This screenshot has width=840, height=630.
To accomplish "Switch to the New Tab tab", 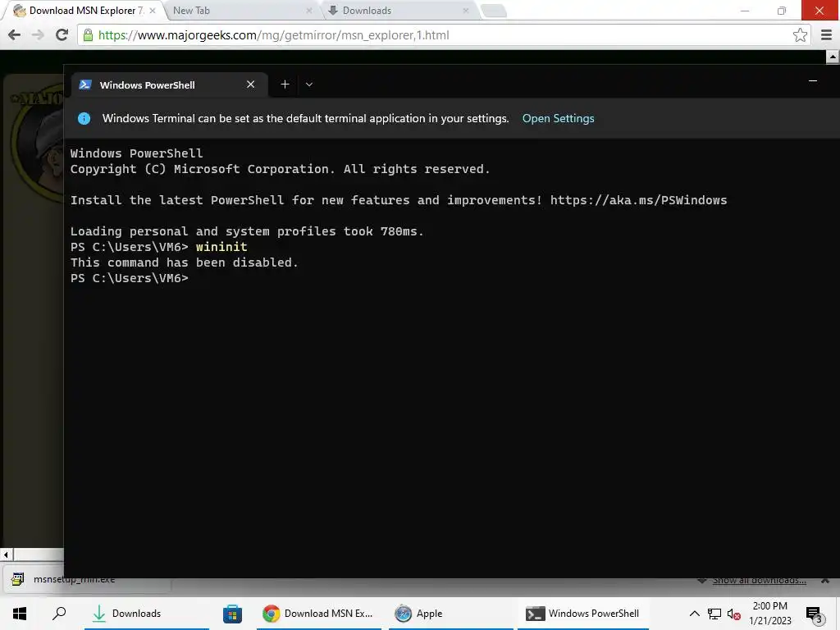I will click(x=241, y=10).
